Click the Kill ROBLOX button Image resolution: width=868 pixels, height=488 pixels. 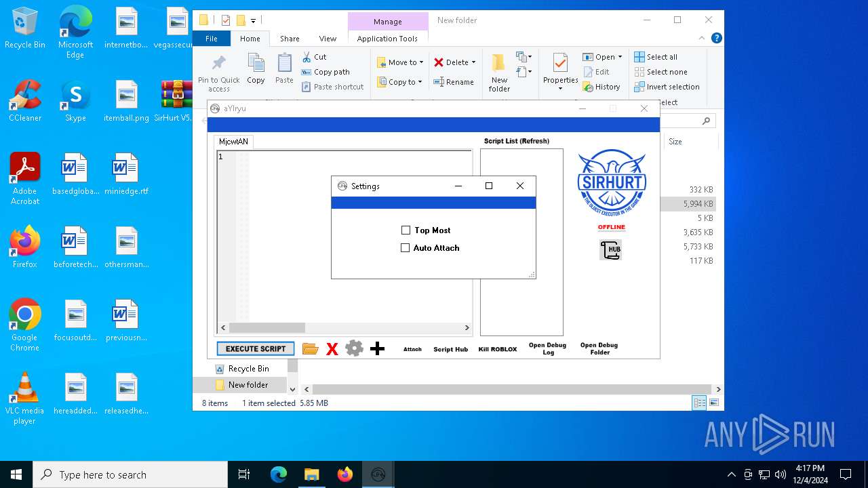click(x=498, y=349)
